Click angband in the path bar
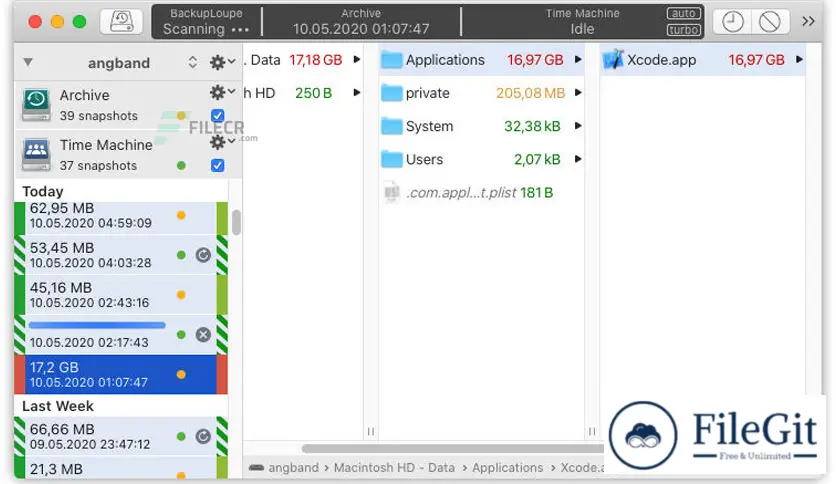 (x=293, y=467)
